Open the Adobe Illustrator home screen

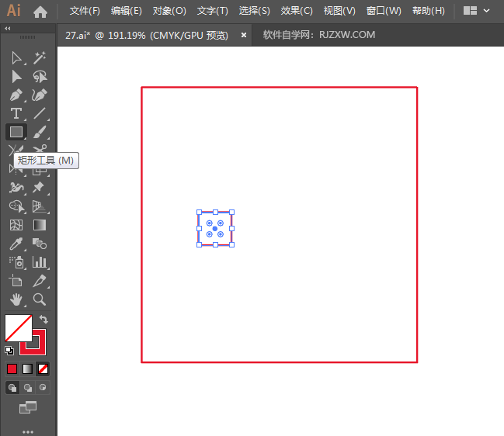point(40,12)
